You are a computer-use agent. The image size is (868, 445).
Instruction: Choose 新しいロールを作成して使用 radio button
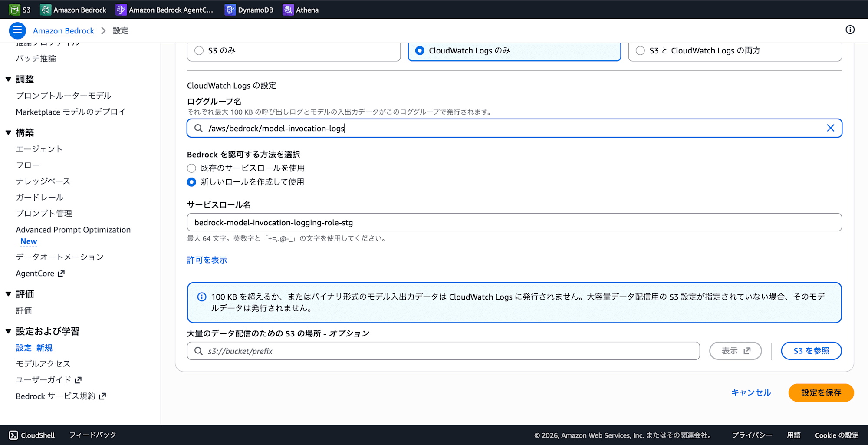click(191, 182)
